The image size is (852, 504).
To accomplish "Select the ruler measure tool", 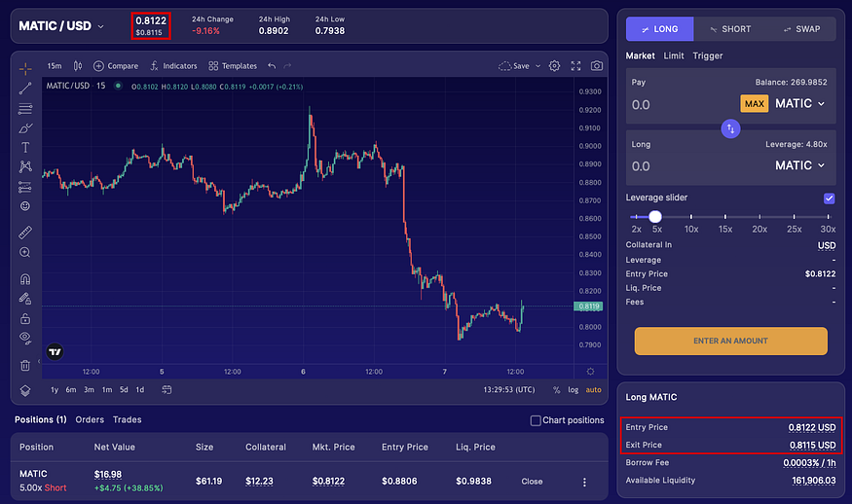I will coord(25,233).
